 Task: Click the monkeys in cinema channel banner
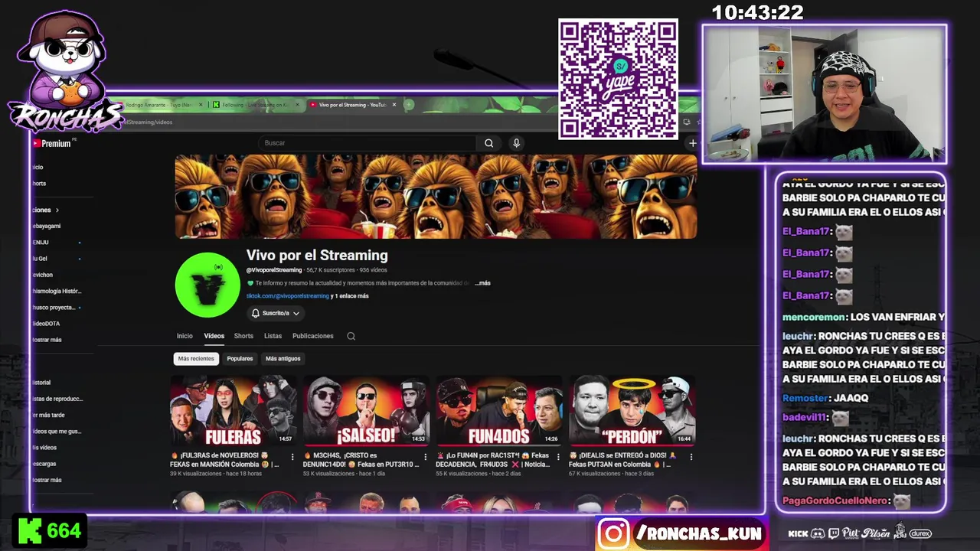(436, 197)
